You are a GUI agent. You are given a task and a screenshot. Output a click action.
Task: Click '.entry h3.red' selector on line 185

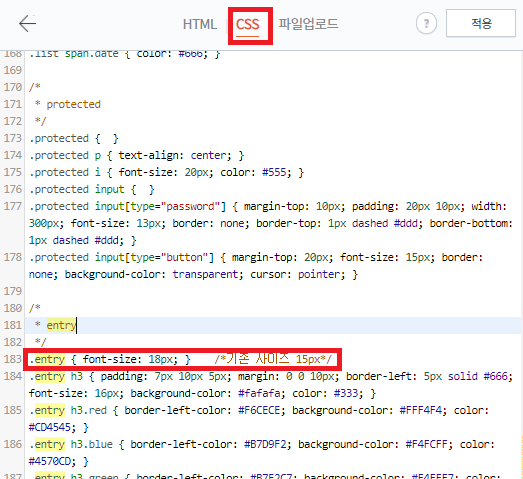pos(68,410)
